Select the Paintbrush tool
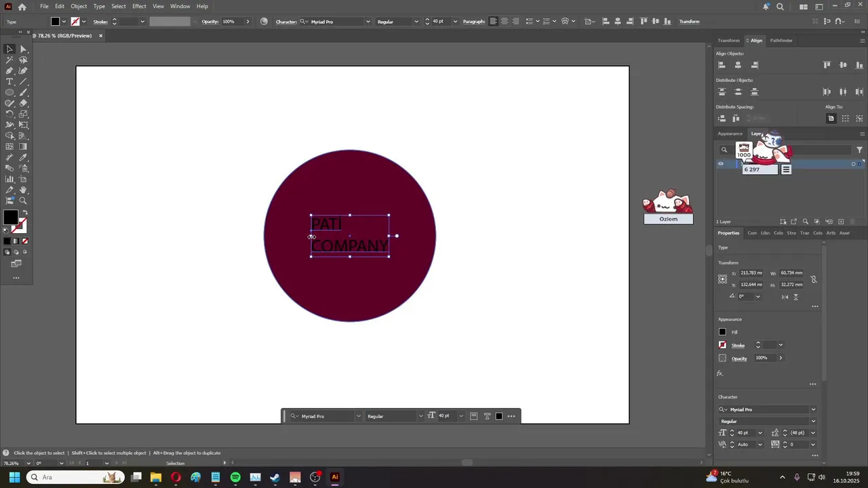 pos(23,92)
